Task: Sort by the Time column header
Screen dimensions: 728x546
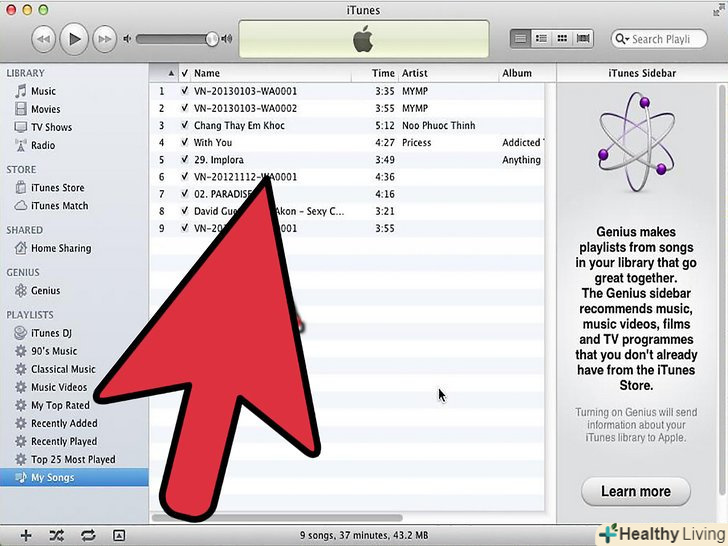Action: point(375,73)
